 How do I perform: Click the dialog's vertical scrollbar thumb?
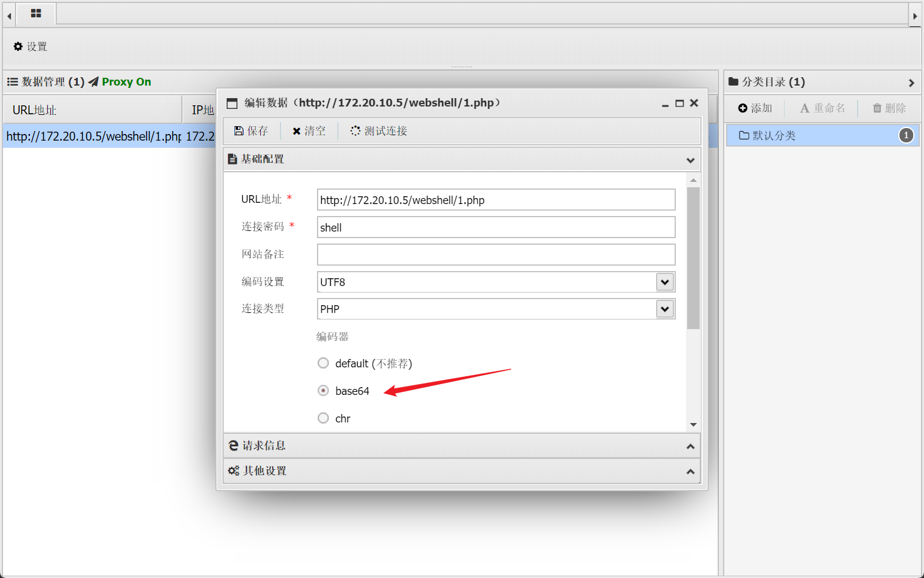point(693,257)
